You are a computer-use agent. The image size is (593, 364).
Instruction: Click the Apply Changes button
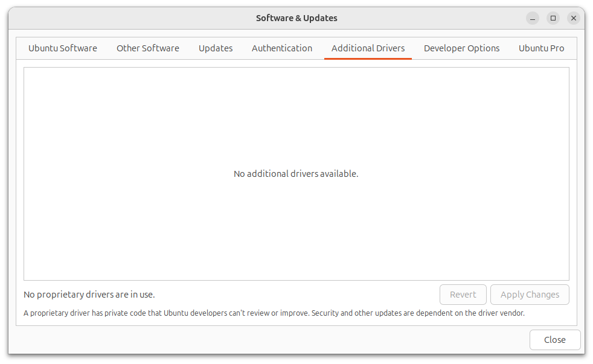coord(530,295)
